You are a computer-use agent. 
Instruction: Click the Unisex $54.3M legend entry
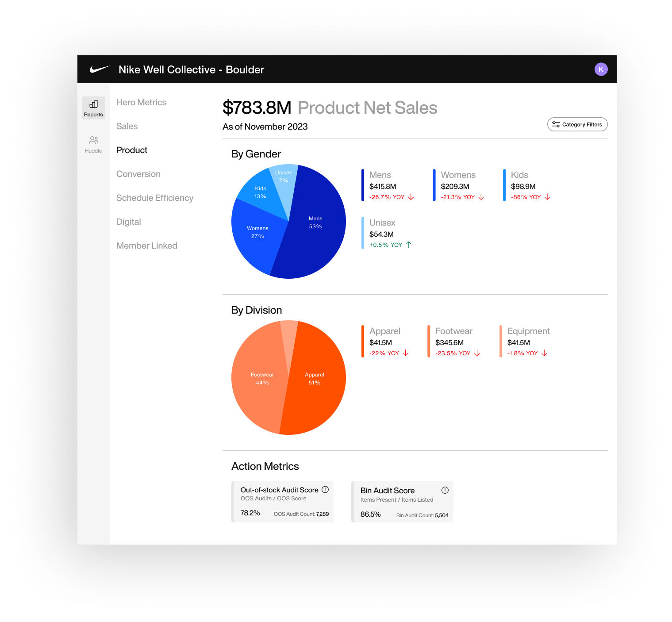pyautogui.click(x=387, y=233)
